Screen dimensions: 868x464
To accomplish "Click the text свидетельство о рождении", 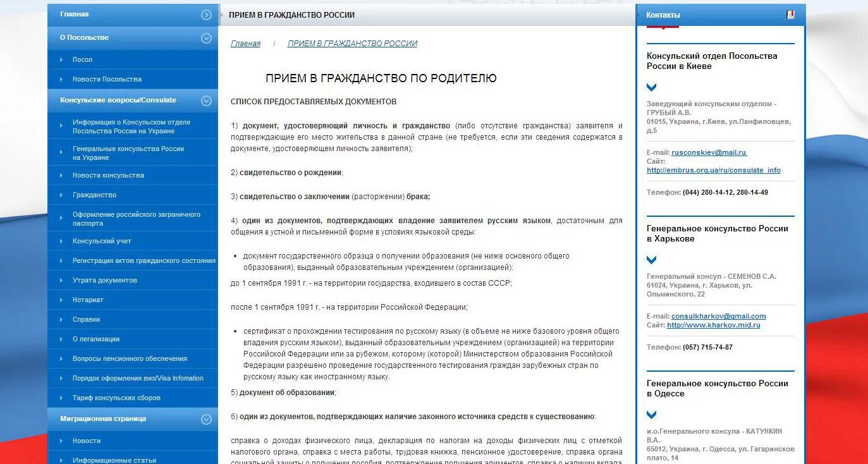I will (291, 173).
